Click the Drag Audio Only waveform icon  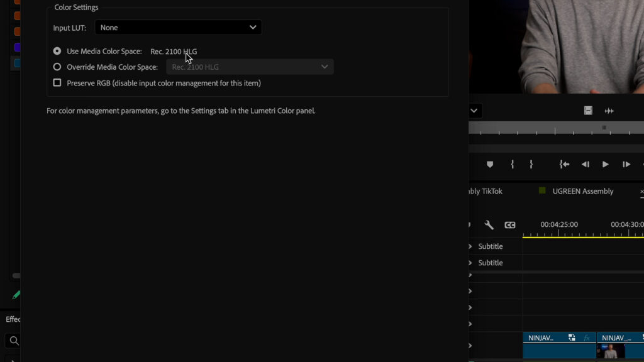[609, 111]
